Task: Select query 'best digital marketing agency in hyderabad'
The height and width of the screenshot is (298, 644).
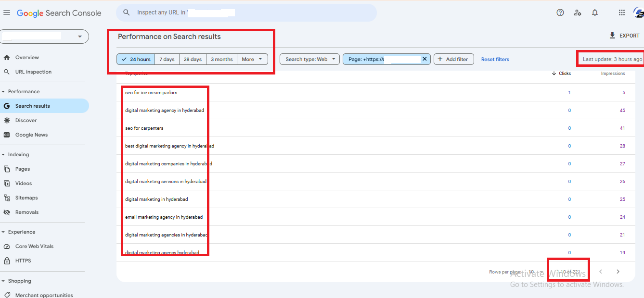Action: tap(170, 146)
